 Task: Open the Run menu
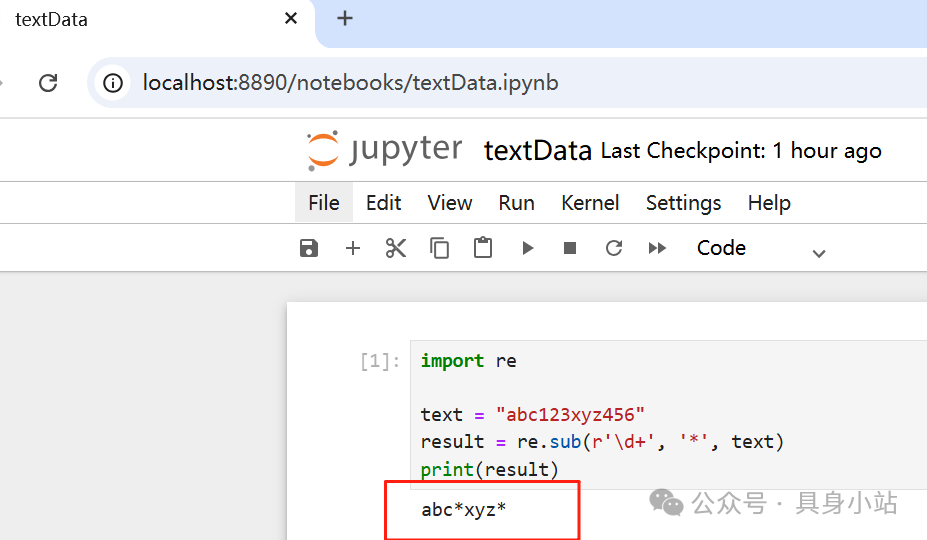coord(516,203)
